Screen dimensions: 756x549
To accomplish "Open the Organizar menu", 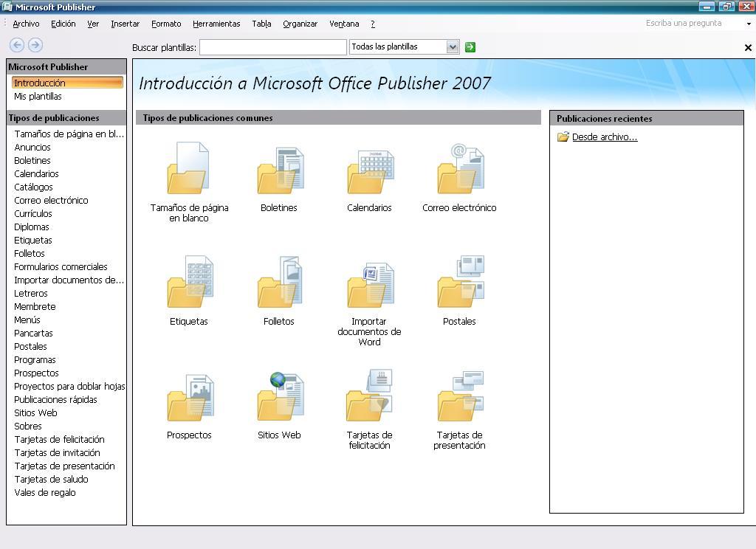I will (x=300, y=24).
